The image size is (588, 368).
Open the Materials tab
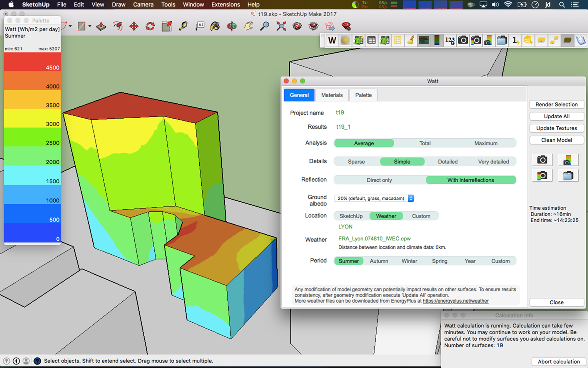332,95
